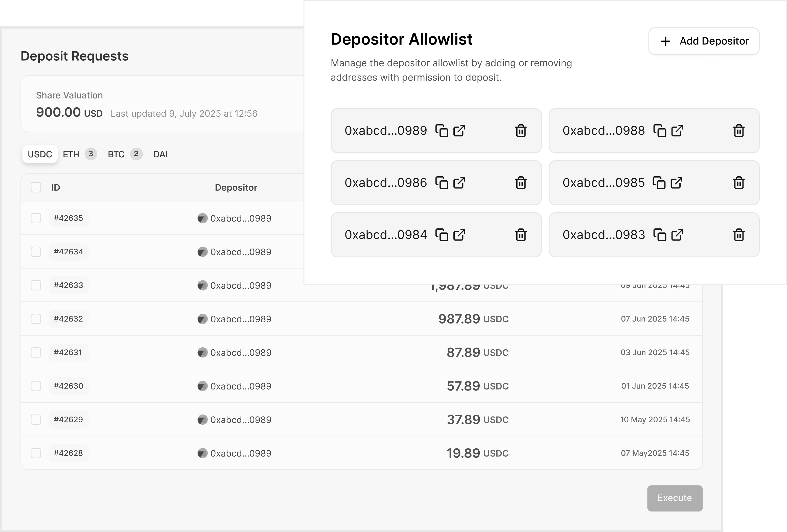Delete depositor 0xabcd...0988
Viewport: 787px width, 532px height.
click(738, 131)
